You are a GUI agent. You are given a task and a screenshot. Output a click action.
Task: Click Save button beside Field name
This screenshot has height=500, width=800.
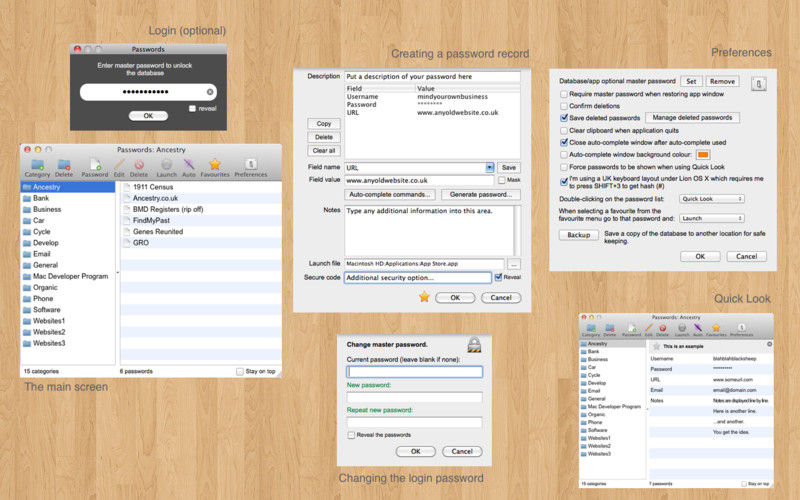tap(509, 167)
